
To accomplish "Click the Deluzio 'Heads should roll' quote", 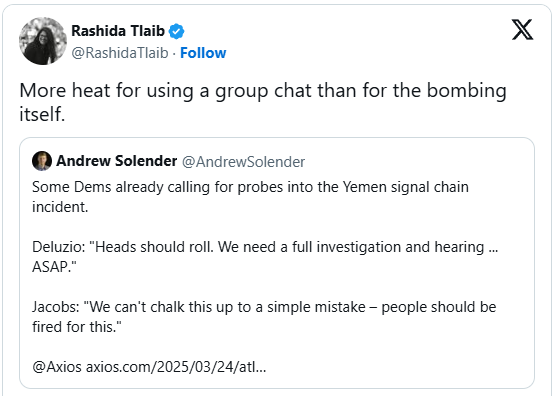I will click(x=265, y=257).
